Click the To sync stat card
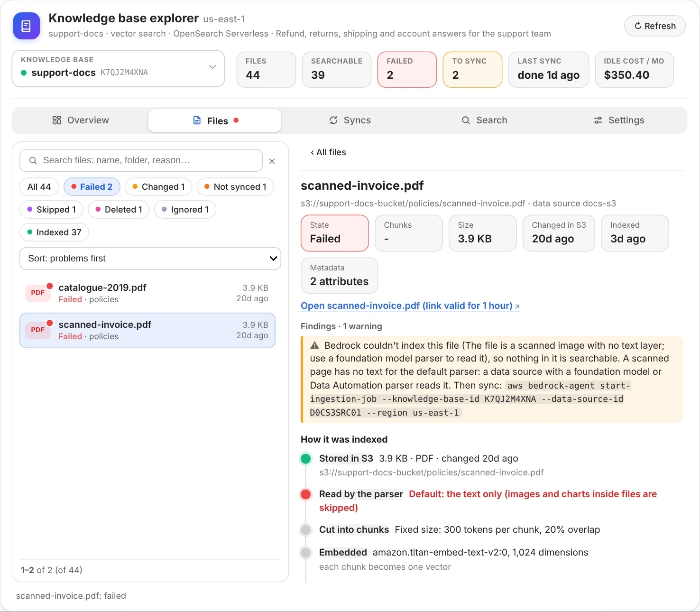This screenshot has width=700, height=612. pos(472,70)
